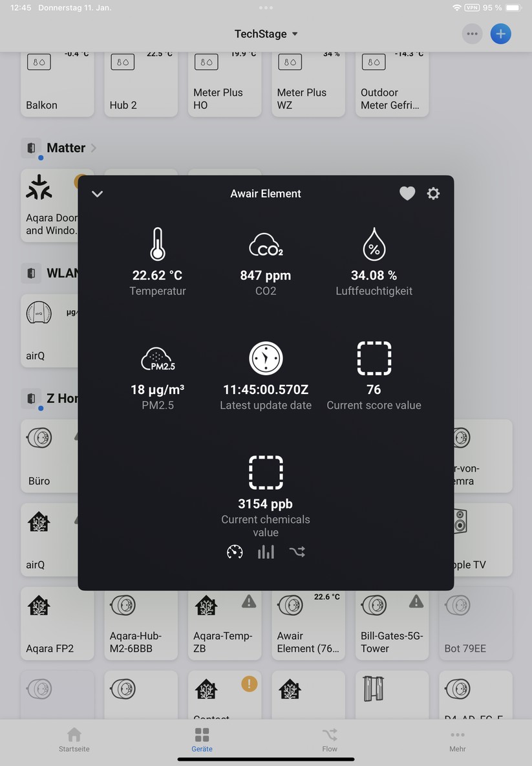Go to the Startseite tab
Viewport: 532px width, 766px height.
pos(74,739)
